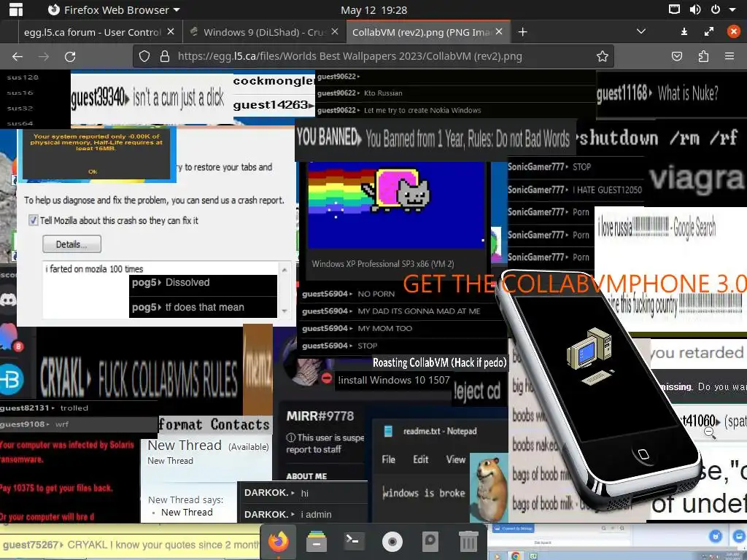Open File menu in readme.txt Notepad
This screenshot has height=560, width=747.
[388, 459]
